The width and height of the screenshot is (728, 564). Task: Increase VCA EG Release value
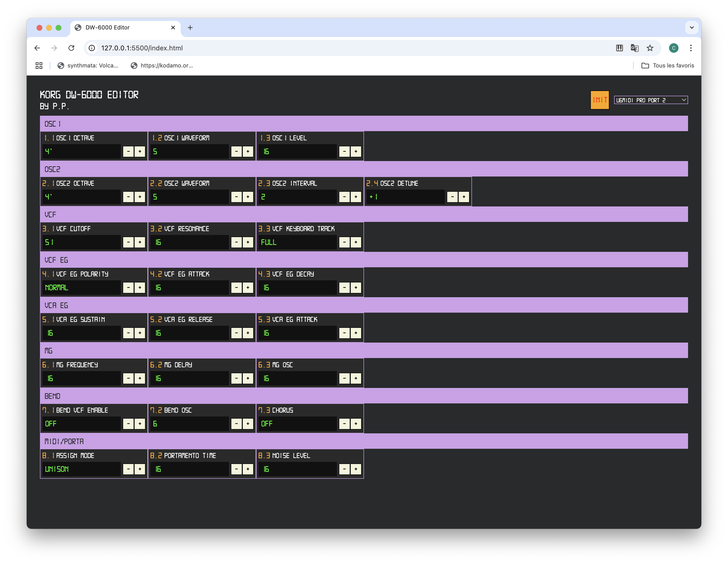point(248,333)
